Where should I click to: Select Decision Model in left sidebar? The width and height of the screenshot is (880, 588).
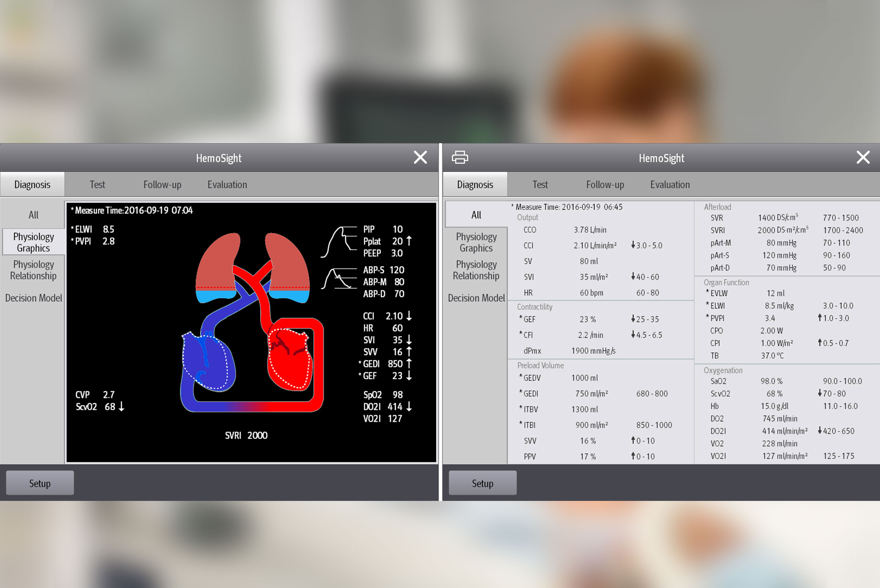(x=33, y=298)
